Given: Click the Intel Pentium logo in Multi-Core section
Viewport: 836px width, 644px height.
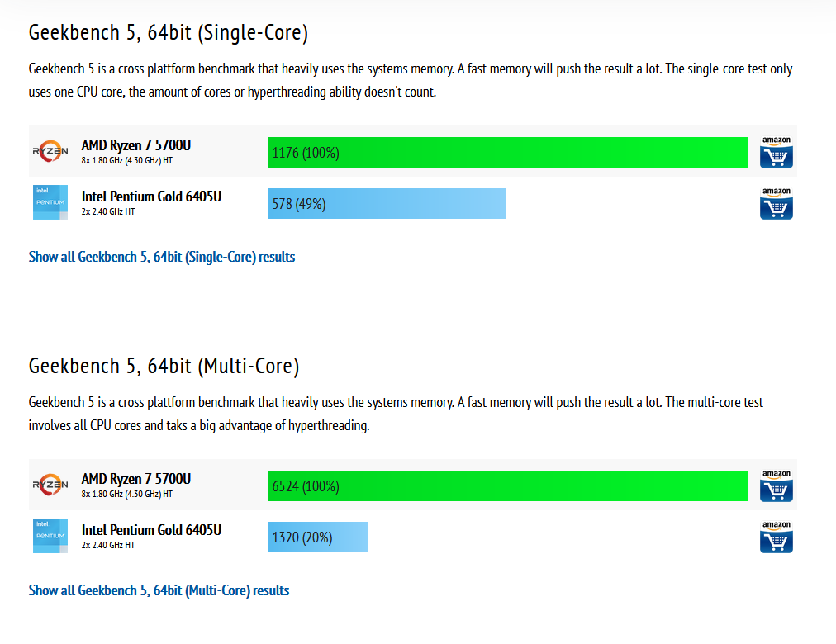Looking at the screenshot, I should pos(50,536).
